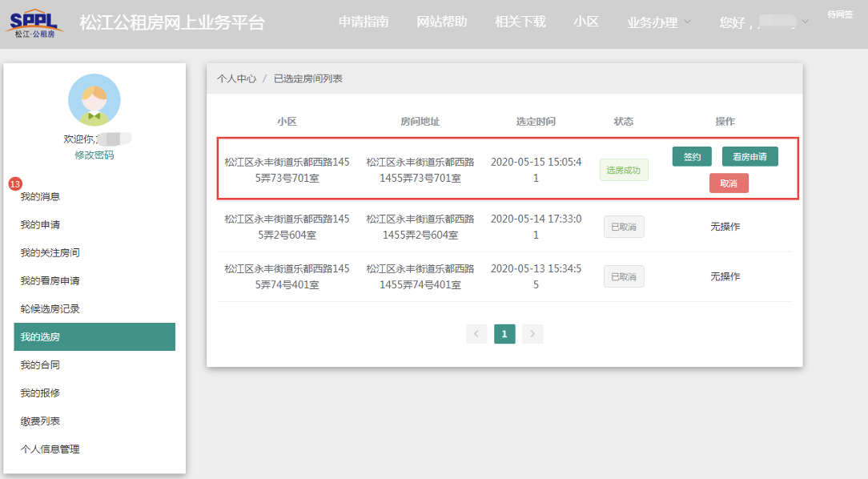Select 缴费列表 in sidebar

(40, 421)
